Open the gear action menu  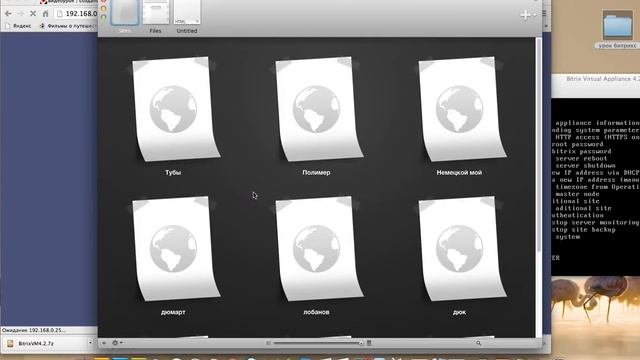[117, 343]
